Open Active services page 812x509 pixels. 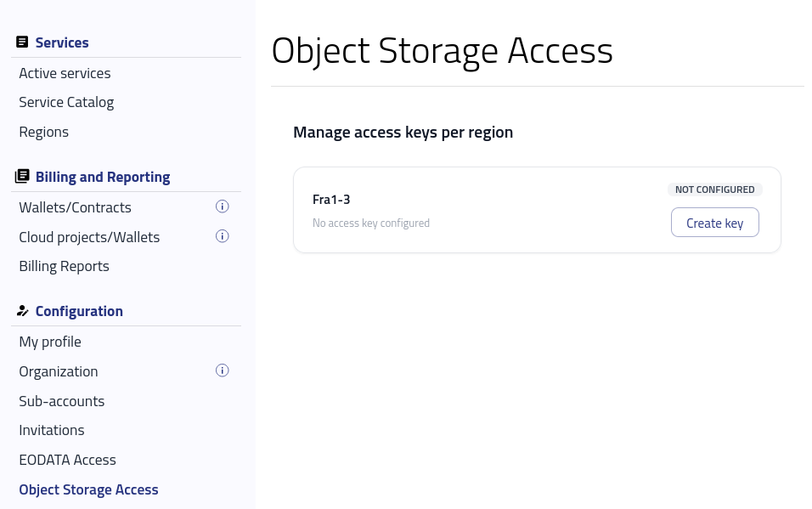65,74
